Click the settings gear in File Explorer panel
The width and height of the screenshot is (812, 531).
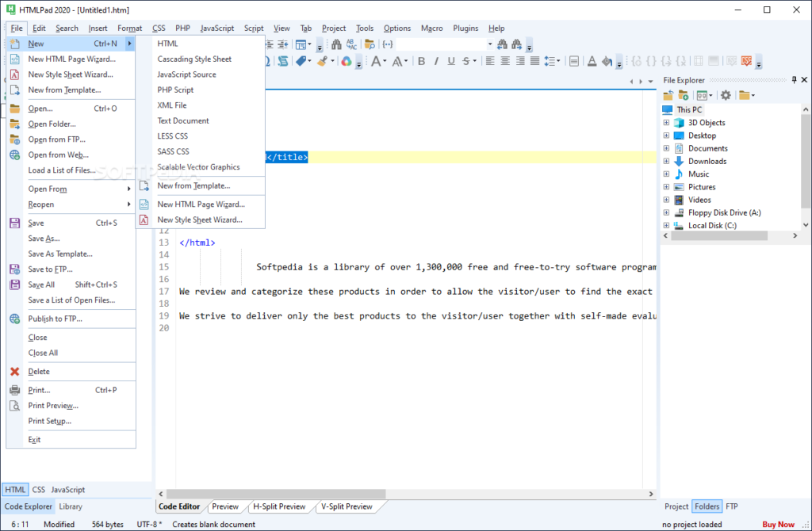click(726, 94)
